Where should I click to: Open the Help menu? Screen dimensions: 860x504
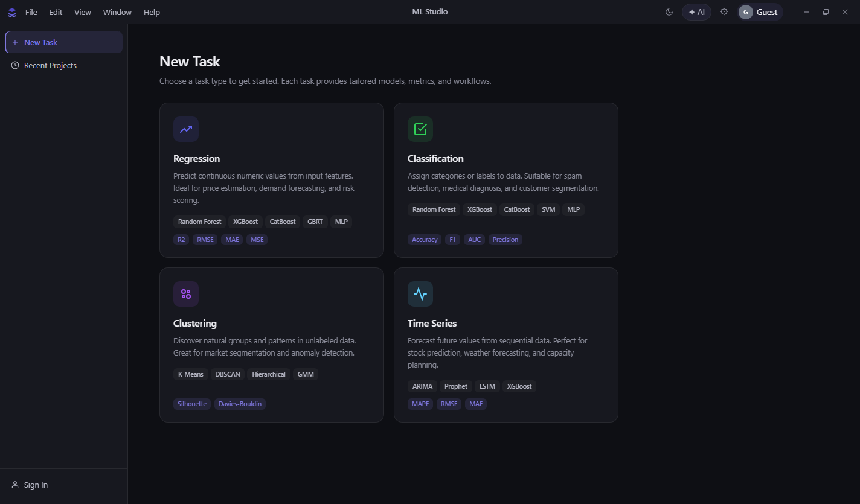(x=152, y=12)
